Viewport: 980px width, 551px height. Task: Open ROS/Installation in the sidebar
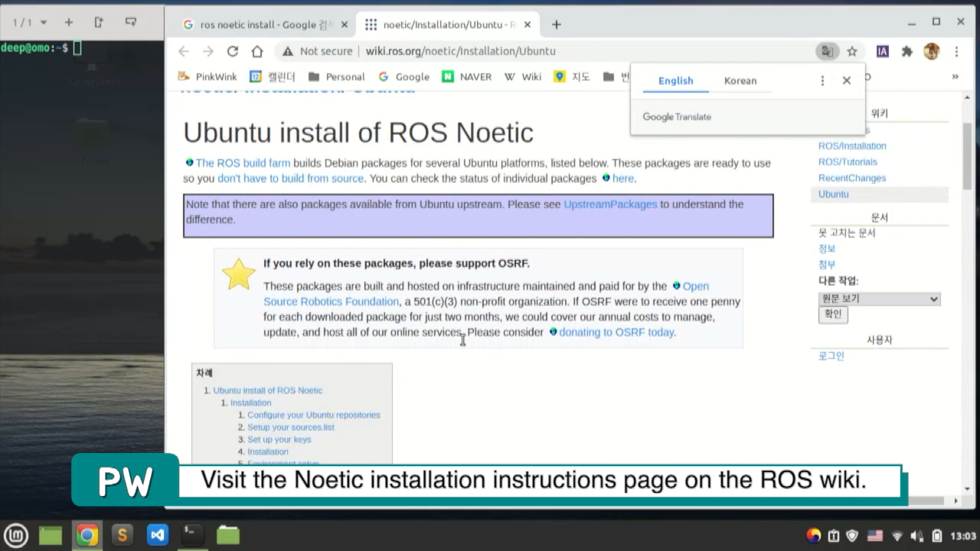point(852,146)
